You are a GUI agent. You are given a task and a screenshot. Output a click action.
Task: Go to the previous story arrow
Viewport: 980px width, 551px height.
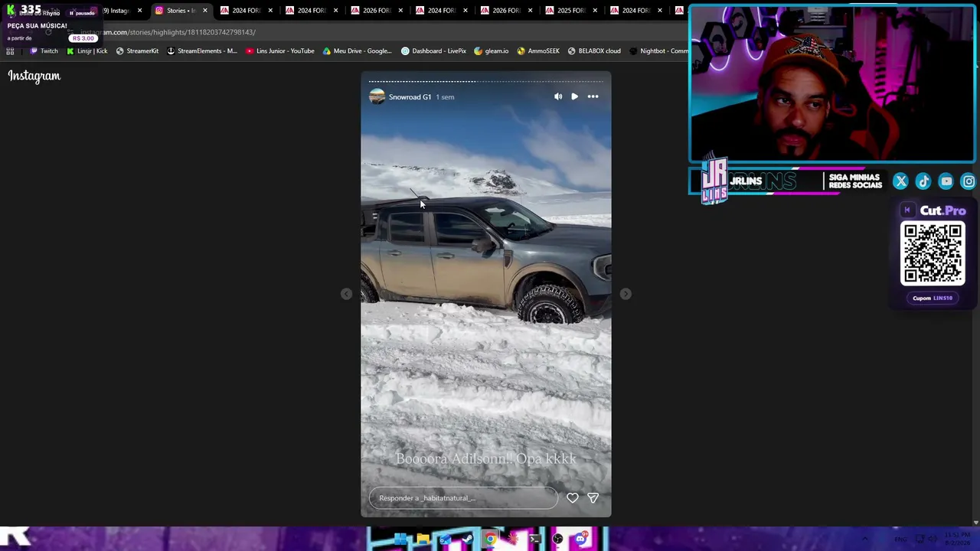346,294
